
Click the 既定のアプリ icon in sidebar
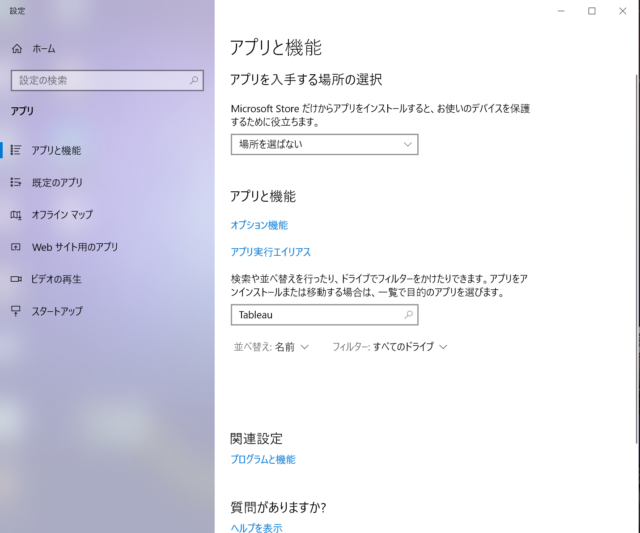[x=16, y=182]
